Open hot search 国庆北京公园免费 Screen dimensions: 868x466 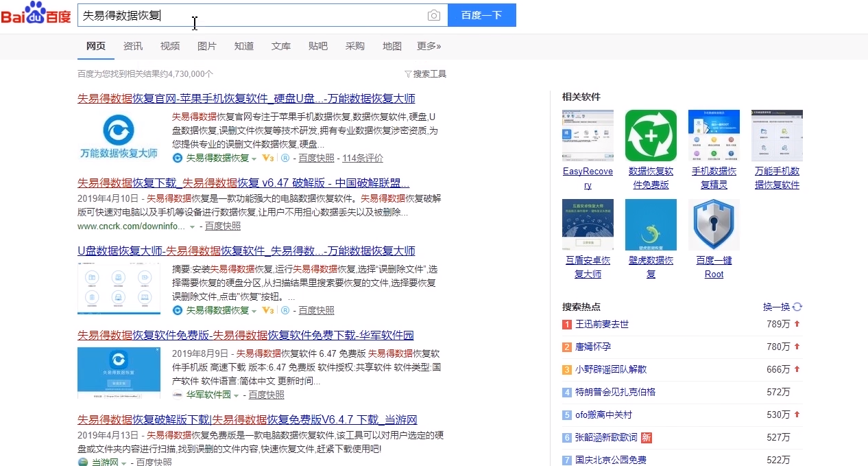(x=610, y=460)
